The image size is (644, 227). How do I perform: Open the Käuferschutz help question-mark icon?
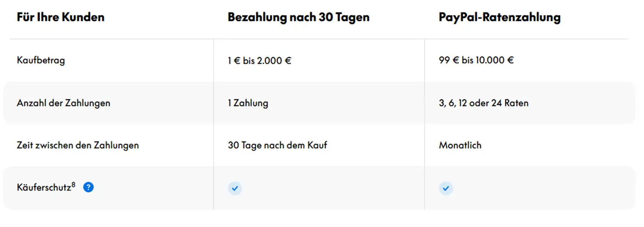tap(89, 187)
